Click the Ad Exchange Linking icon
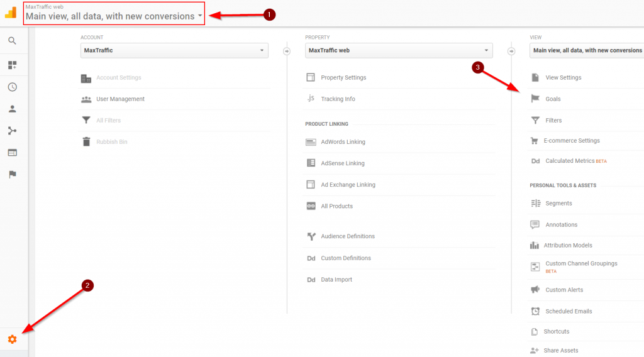The image size is (644, 357). (x=311, y=185)
